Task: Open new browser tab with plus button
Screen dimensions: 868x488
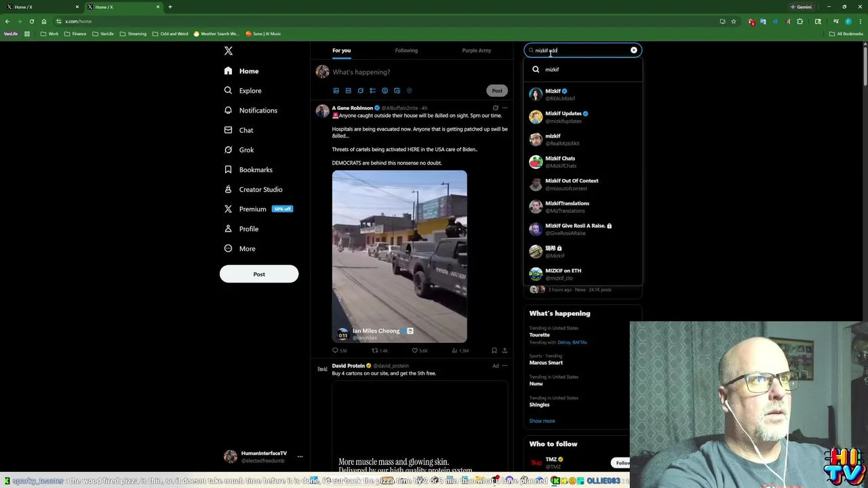Action: click(170, 7)
